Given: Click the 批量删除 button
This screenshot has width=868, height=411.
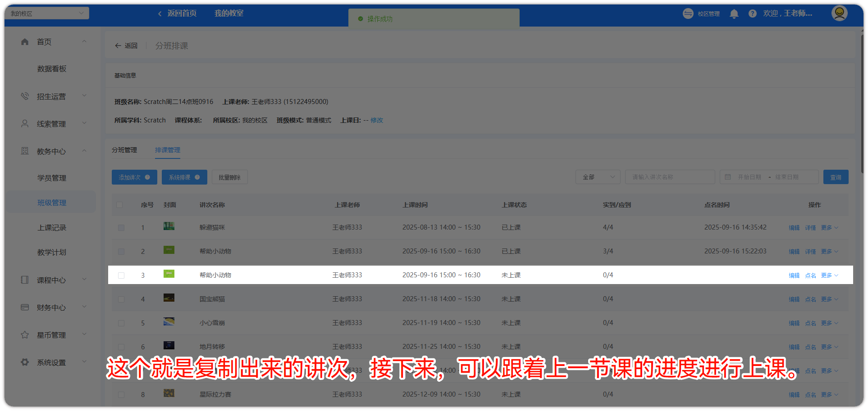Looking at the screenshot, I should coord(230,177).
